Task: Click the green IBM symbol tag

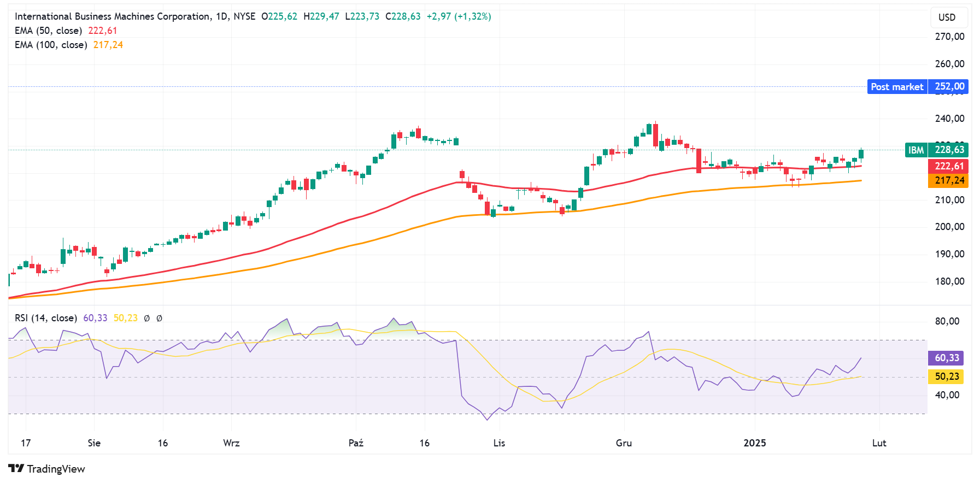Action: (916, 150)
